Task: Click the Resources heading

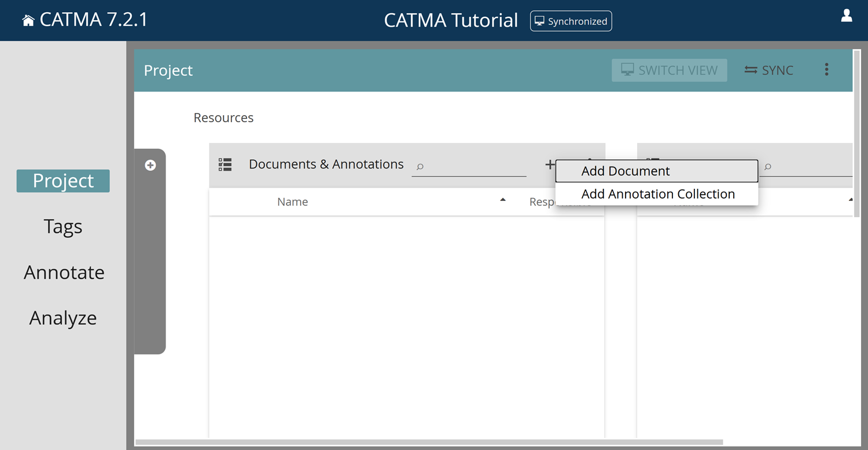Action: (x=223, y=118)
